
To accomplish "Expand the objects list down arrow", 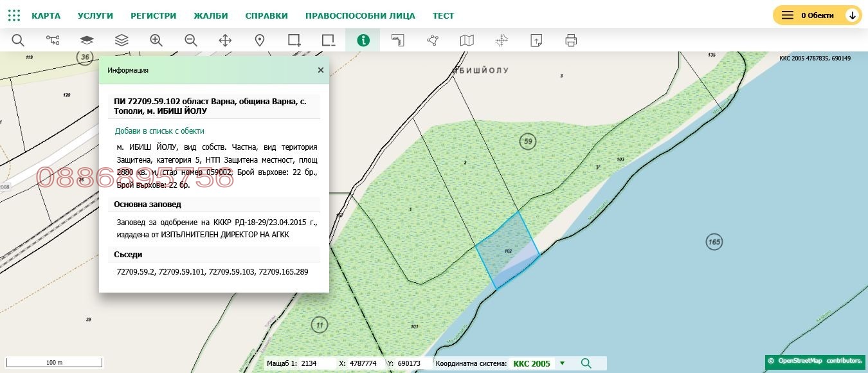I will pyautogui.click(x=853, y=15).
